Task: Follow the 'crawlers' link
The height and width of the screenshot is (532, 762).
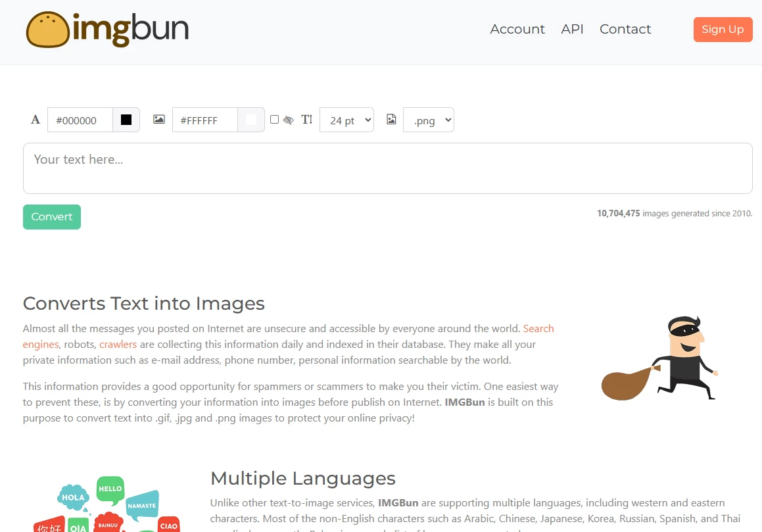Action: (118, 345)
